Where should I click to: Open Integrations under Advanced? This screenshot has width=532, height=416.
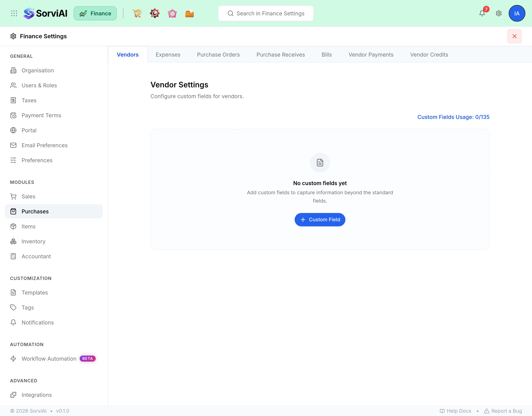[x=54, y=395]
